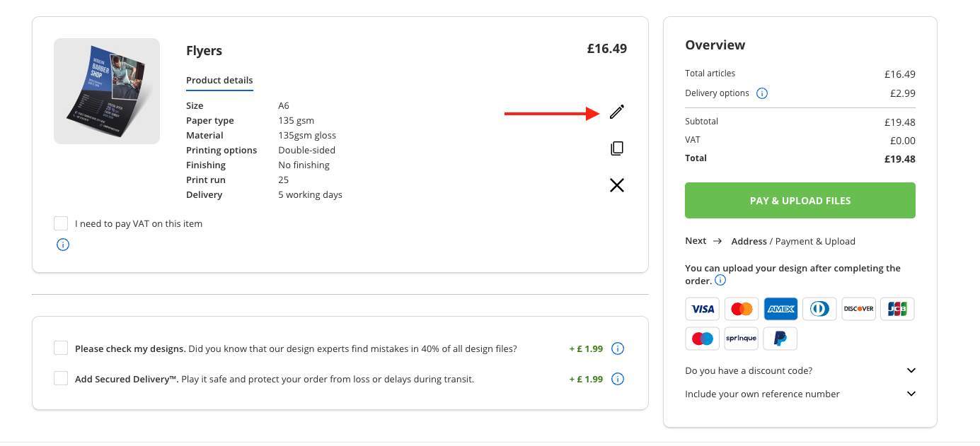Open the Flyers product thumbnail
This screenshot has height=446, width=980.
tap(107, 91)
